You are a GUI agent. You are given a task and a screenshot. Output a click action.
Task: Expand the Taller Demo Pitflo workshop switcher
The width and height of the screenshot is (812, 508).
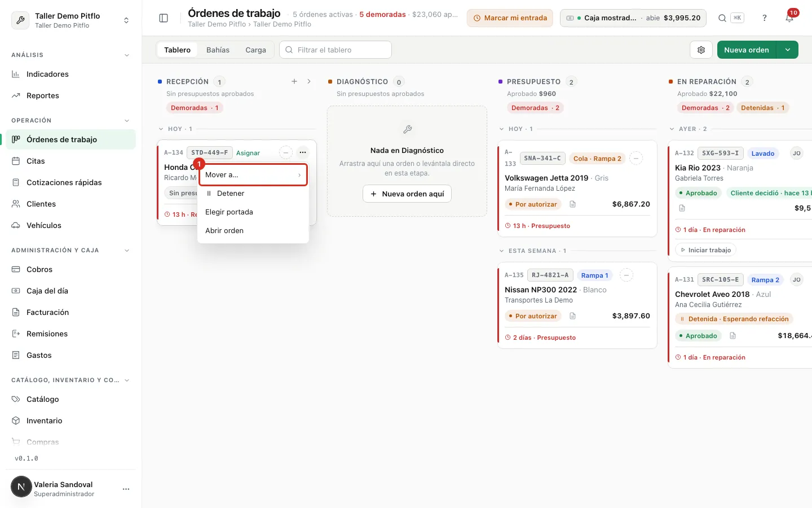point(70,20)
